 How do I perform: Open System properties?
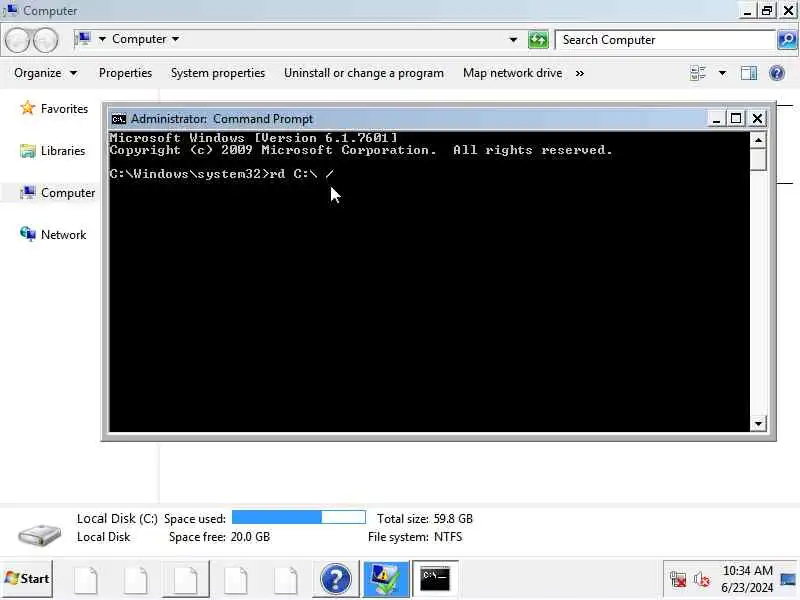pyautogui.click(x=218, y=73)
